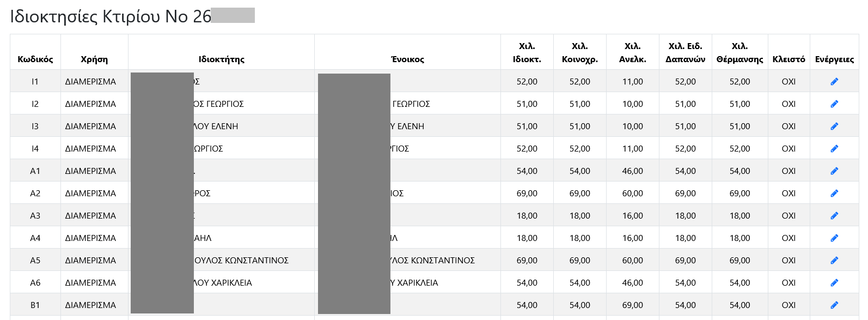
Task: Open edit for property I3
Action: (x=834, y=126)
